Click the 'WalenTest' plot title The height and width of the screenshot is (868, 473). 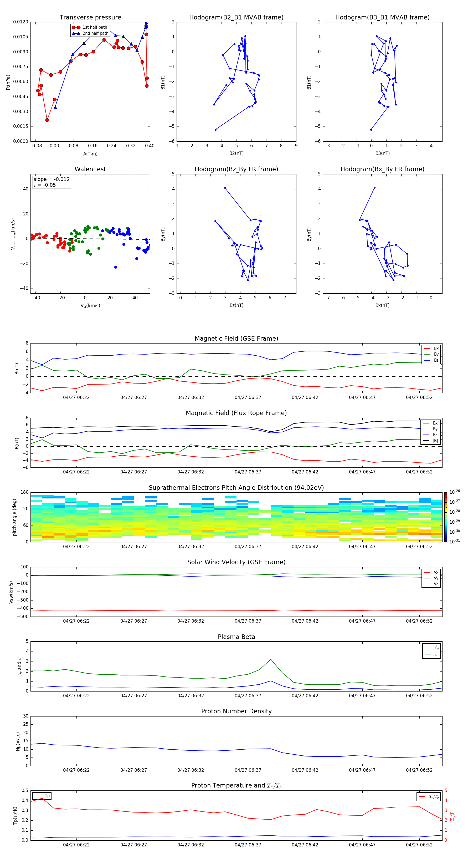pyautogui.click(x=90, y=169)
